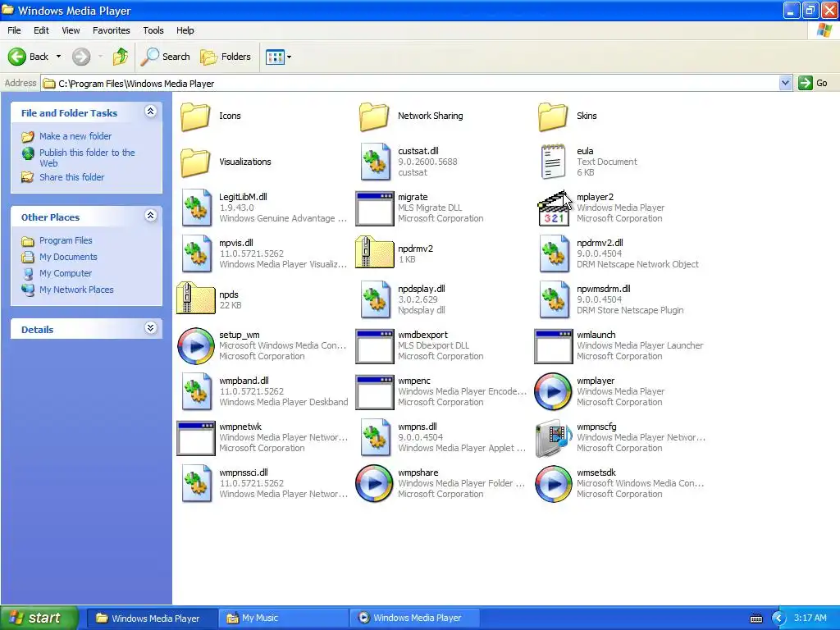
Task: Open the Views dropdown button
Action: point(279,57)
